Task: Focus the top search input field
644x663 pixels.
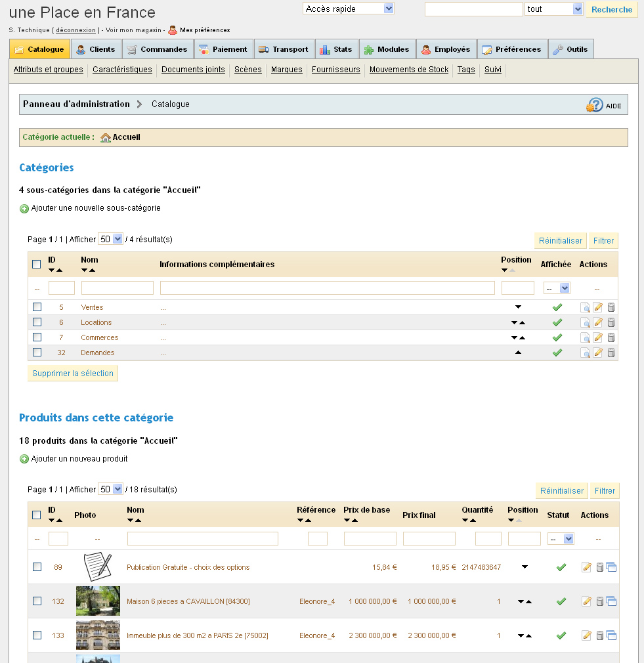Action: tap(473, 9)
